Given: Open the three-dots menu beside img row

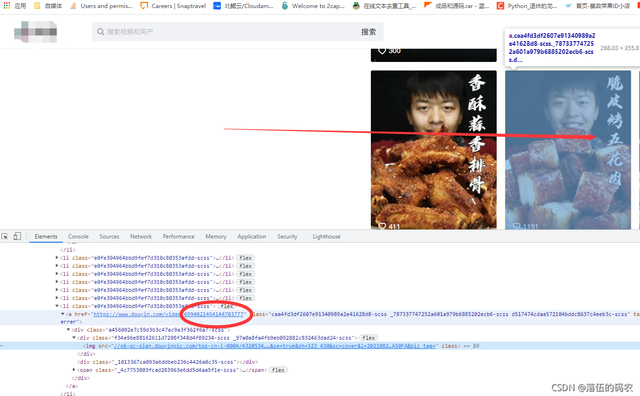Looking at the screenshot, I should tap(2, 346).
